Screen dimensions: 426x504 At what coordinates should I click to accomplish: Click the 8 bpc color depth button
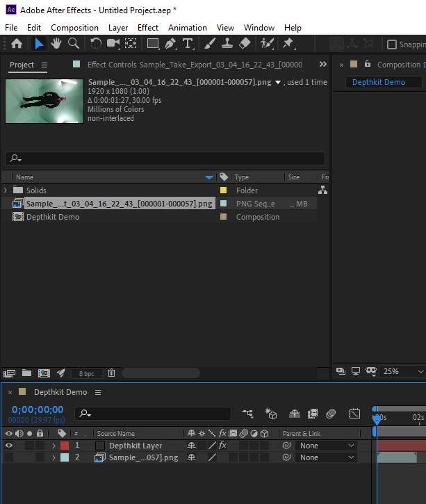click(x=86, y=373)
